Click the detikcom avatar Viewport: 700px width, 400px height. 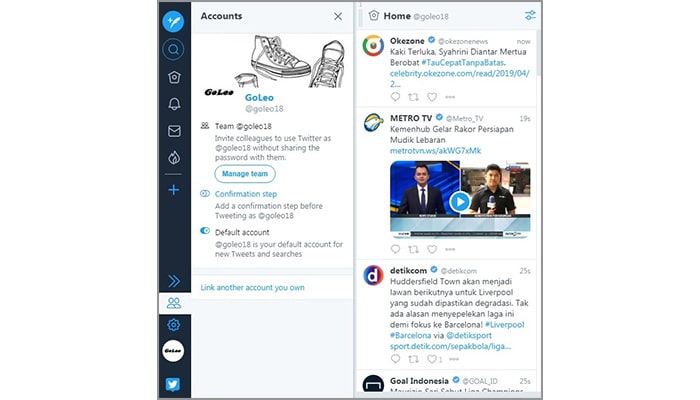(373, 275)
